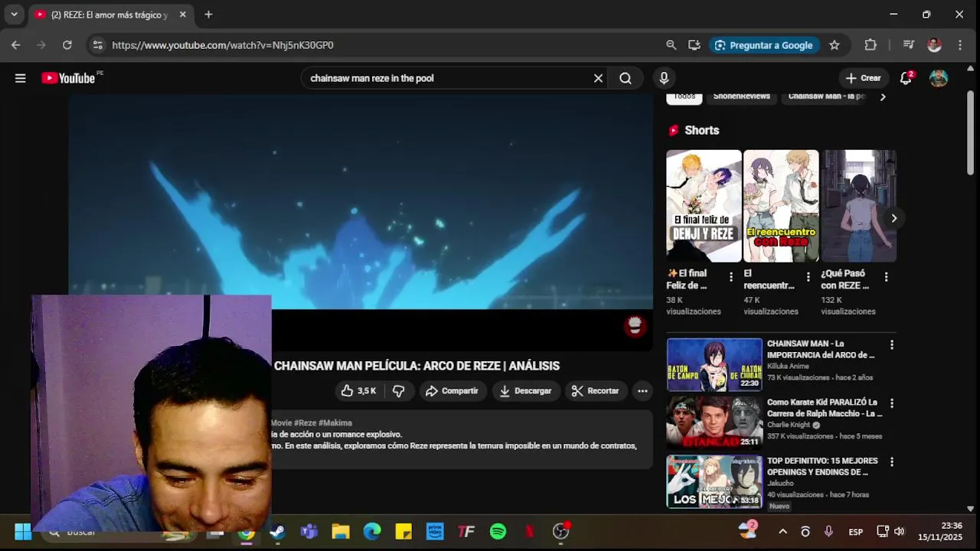Open the Karate Kid video thumbnail

(714, 422)
